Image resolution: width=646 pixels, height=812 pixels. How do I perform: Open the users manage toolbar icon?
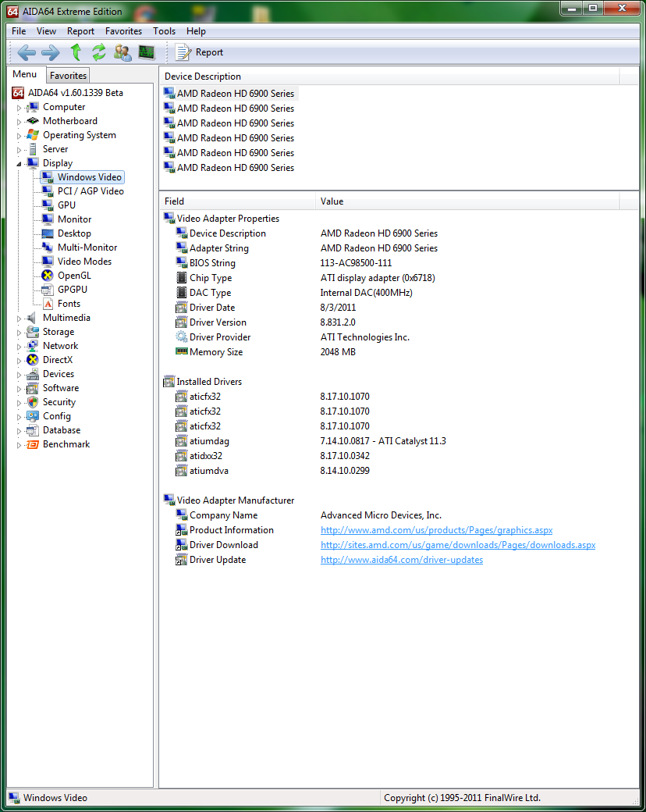(x=122, y=52)
